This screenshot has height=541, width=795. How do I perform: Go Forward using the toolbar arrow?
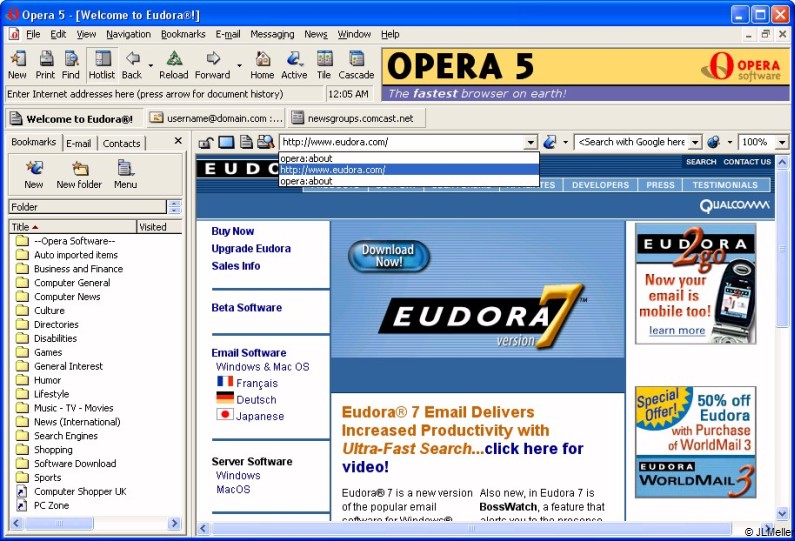coord(212,65)
